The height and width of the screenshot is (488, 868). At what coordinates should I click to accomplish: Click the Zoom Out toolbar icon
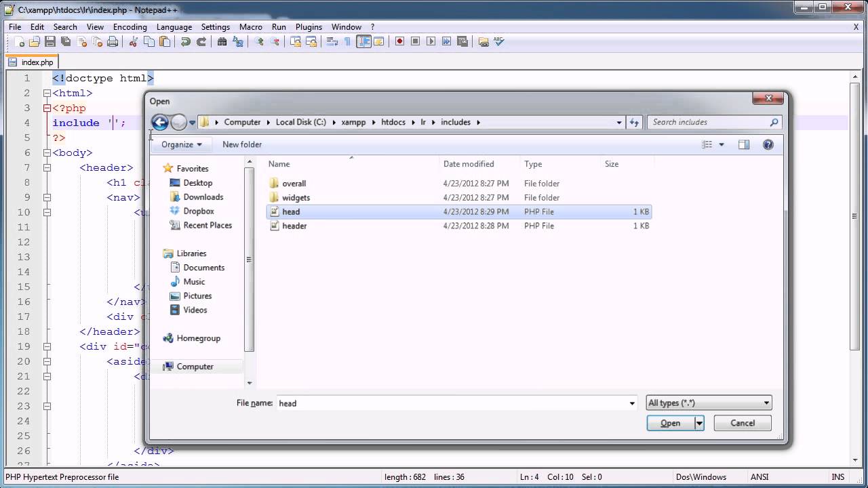tap(274, 42)
